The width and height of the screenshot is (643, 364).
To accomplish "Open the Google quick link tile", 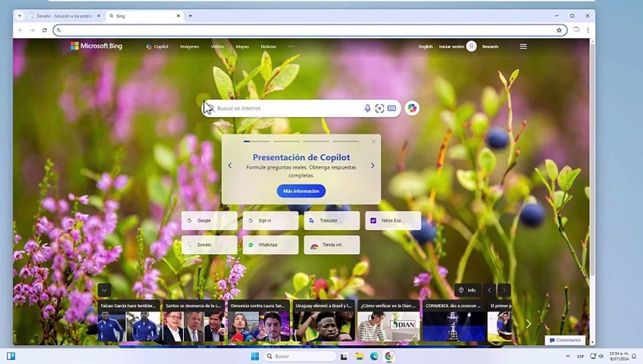I will (x=209, y=220).
